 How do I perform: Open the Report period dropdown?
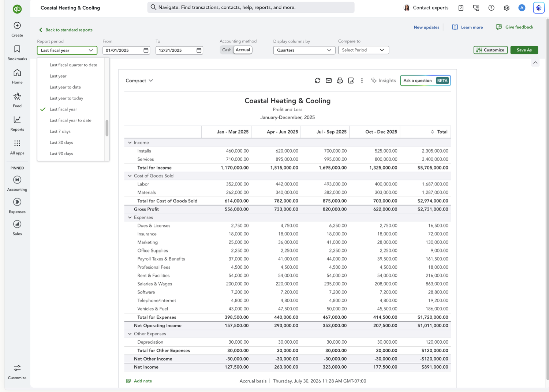tap(67, 50)
